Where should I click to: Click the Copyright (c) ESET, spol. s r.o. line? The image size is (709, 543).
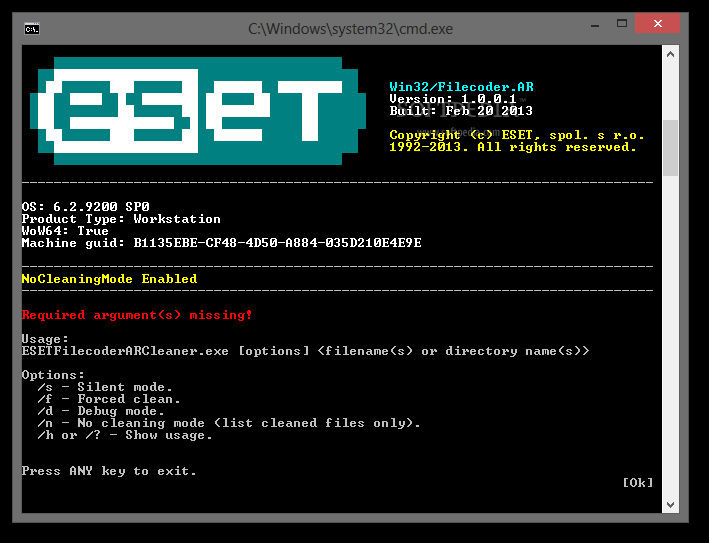[x=517, y=135]
